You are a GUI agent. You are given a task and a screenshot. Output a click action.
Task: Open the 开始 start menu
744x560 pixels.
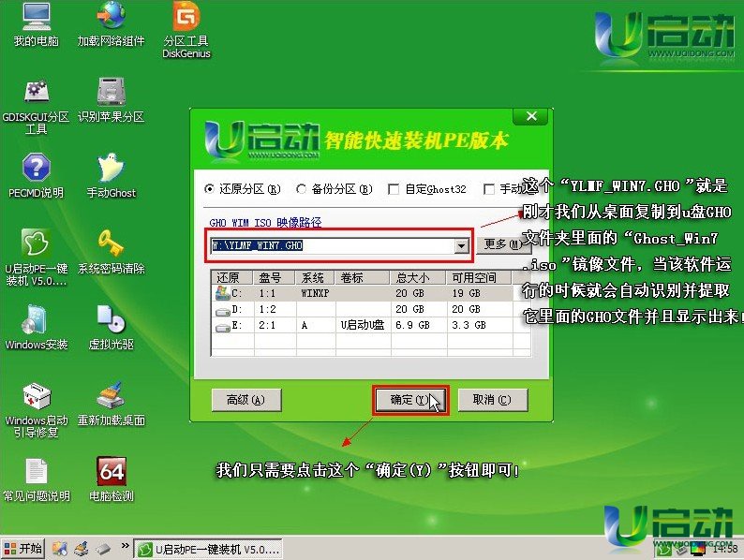22,549
